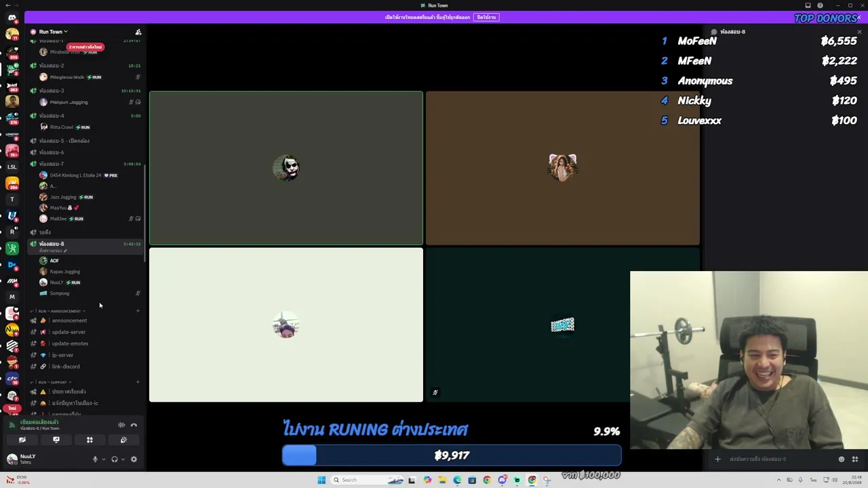Open the update-emotes channel
This screenshot has width=868, height=488.
point(71,344)
